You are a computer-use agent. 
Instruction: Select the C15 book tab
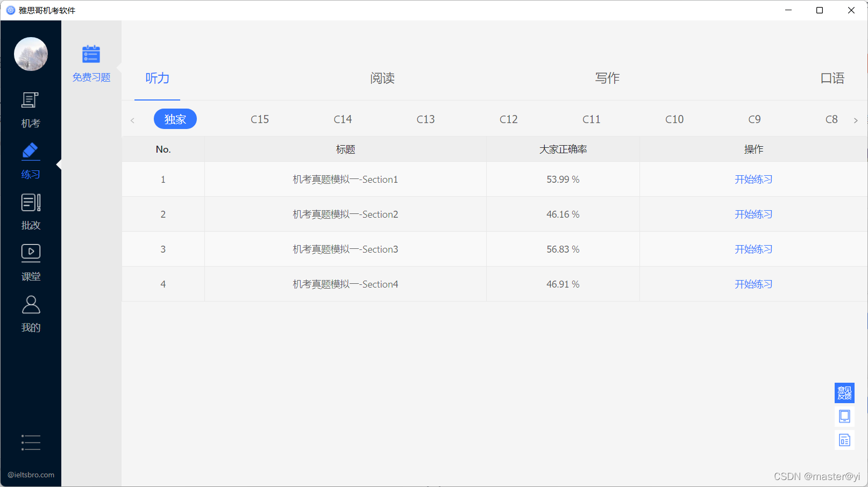(260, 119)
